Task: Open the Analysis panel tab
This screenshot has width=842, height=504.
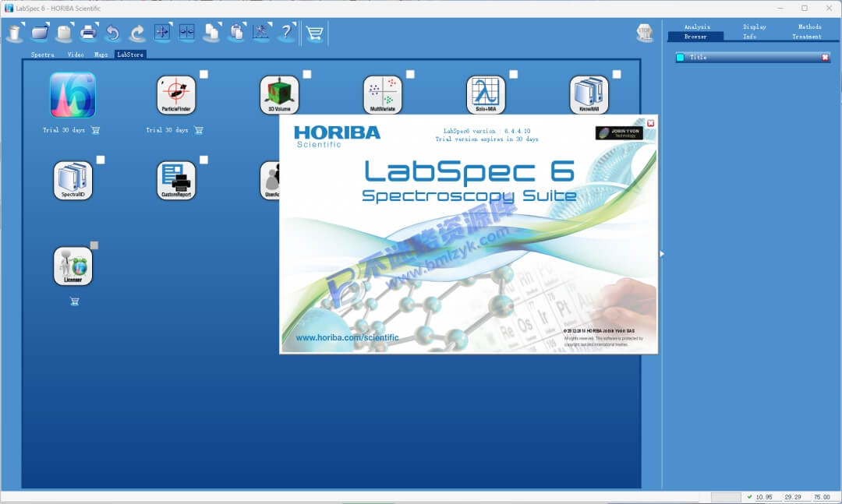Action: [697, 26]
